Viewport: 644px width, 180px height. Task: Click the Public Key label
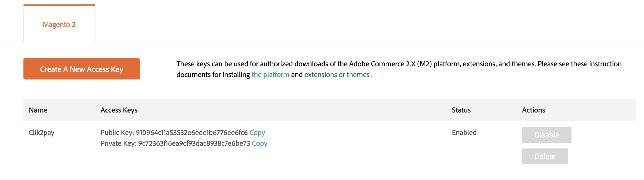click(x=117, y=133)
